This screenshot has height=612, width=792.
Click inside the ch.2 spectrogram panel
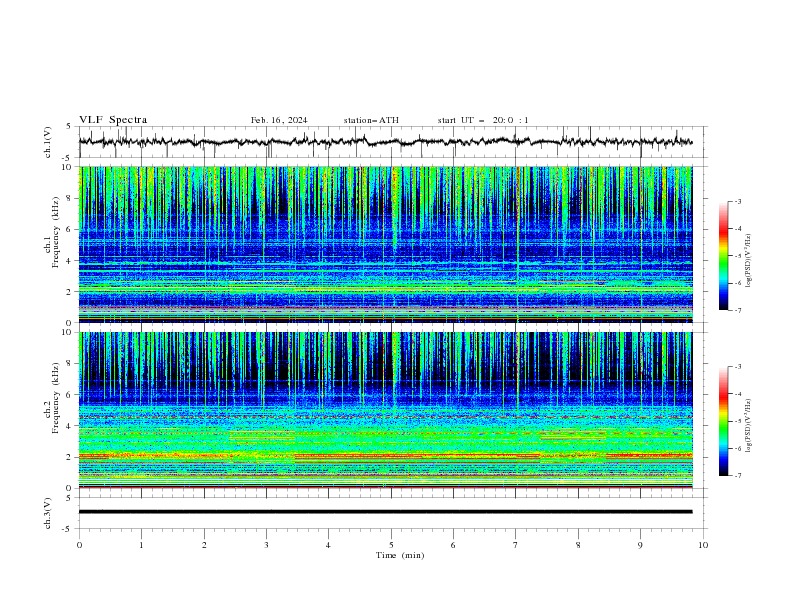[385, 410]
